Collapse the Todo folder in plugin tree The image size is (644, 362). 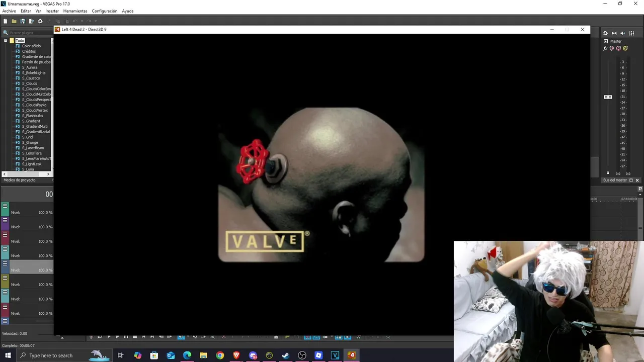tap(5, 40)
